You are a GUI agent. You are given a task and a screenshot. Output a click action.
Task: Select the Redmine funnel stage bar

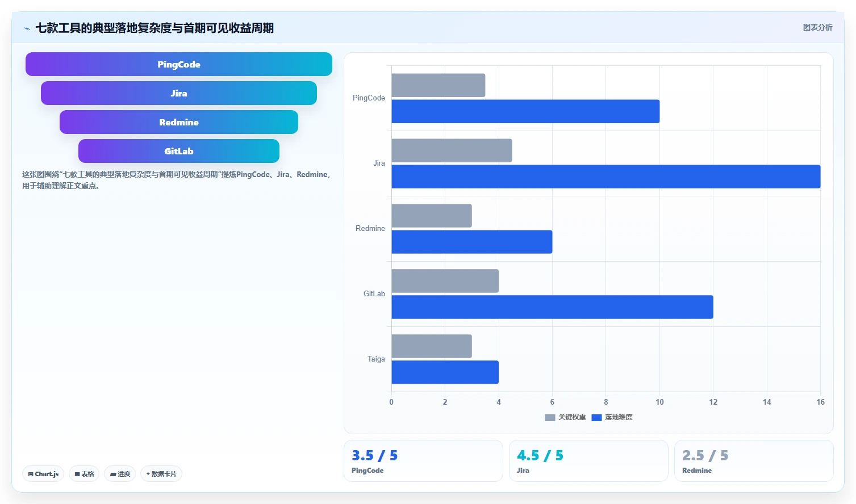point(179,122)
